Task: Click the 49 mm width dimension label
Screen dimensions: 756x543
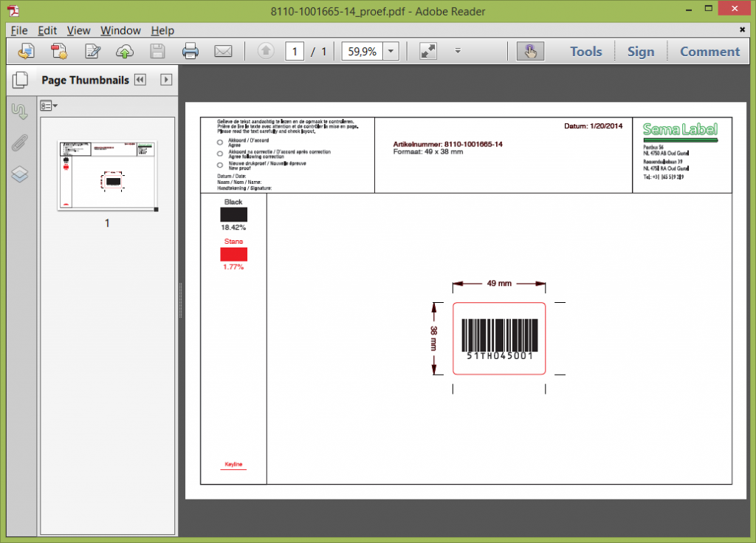Action: 499,284
